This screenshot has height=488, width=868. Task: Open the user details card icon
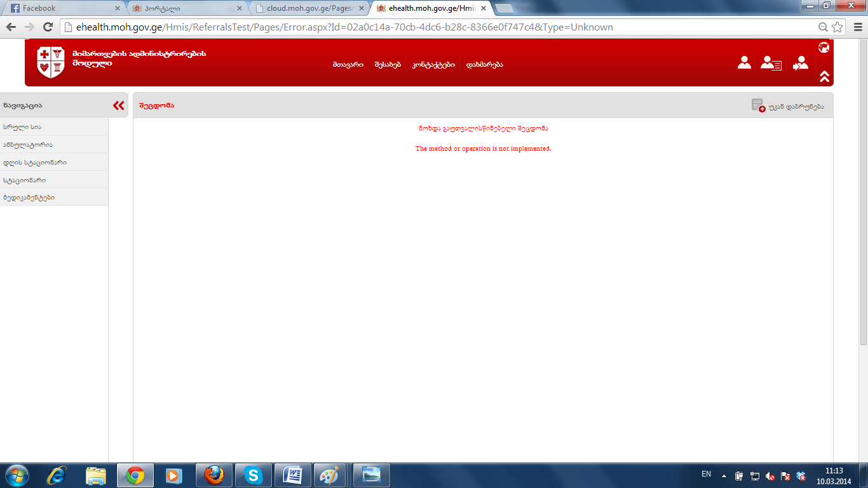pos(771,64)
